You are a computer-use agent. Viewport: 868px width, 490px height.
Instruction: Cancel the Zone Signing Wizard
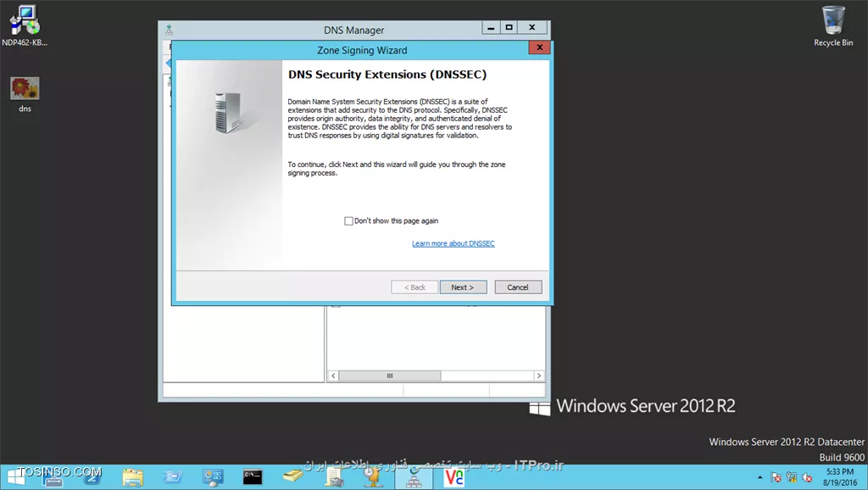[518, 287]
